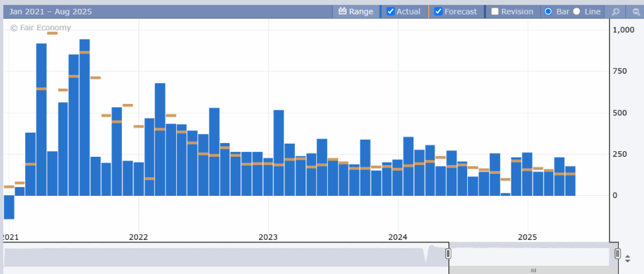The width and height of the screenshot is (644, 274).
Task: Click the calendar icon next to Range
Action: pyautogui.click(x=343, y=11)
